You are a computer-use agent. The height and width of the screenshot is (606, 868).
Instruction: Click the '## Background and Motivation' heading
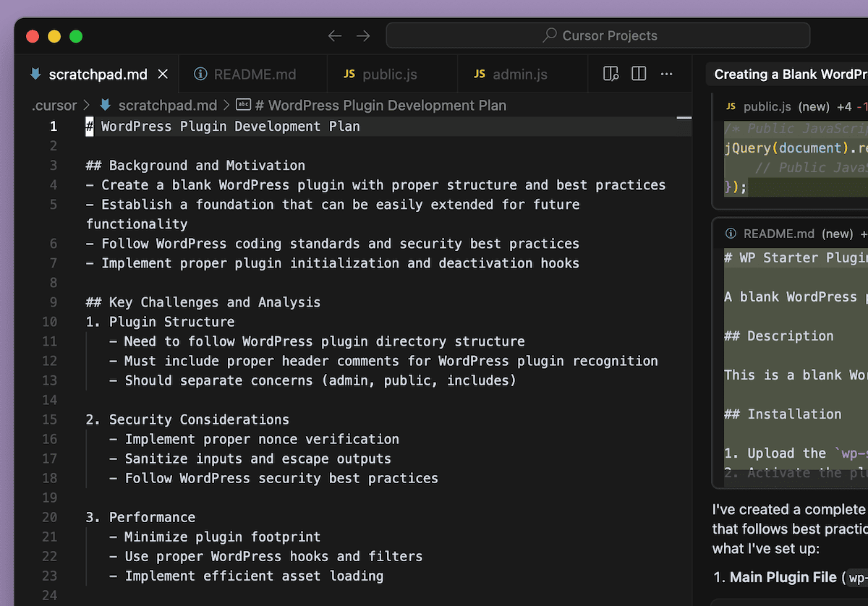pyautogui.click(x=195, y=166)
